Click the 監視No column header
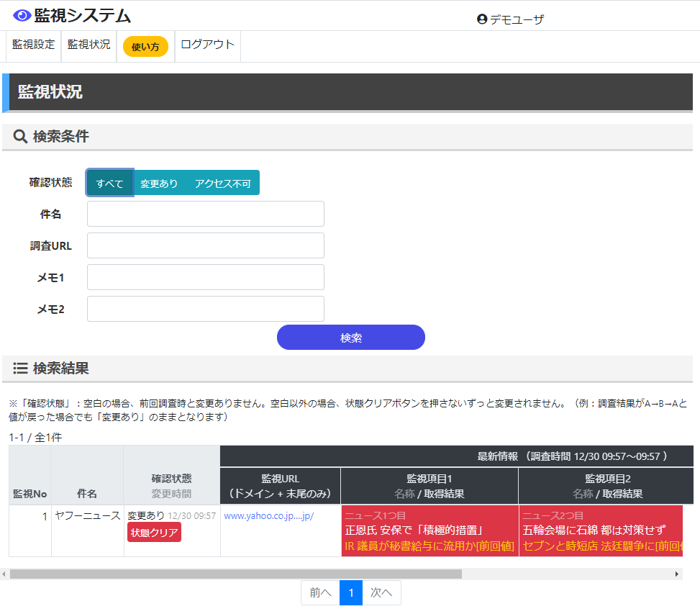This screenshot has height=614, width=700. point(30,474)
